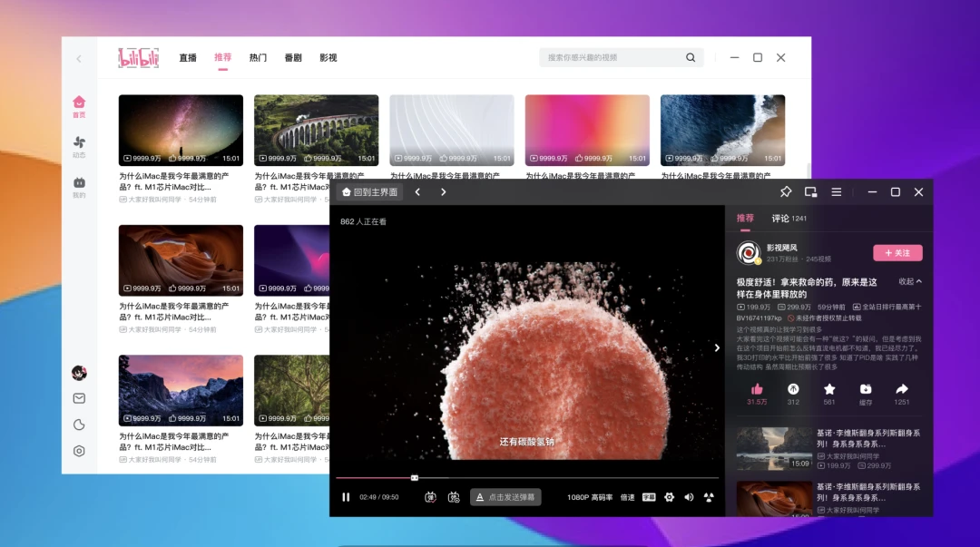Pause the video playback
The image size is (980, 547).
pos(346,497)
